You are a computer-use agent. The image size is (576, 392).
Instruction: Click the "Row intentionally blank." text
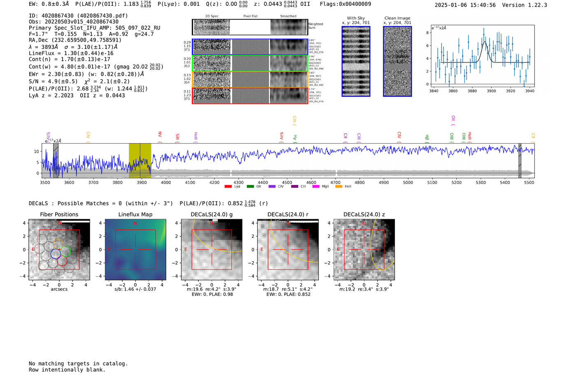(x=67, y=370)
